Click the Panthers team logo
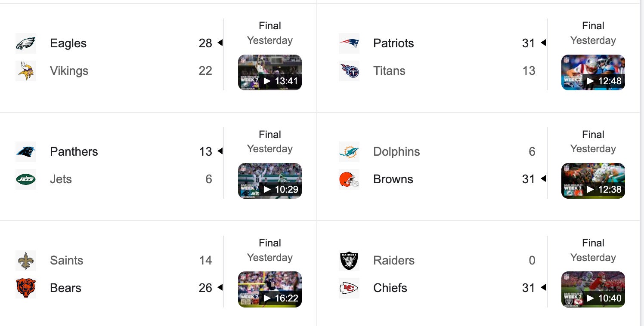 click(26, 152)
